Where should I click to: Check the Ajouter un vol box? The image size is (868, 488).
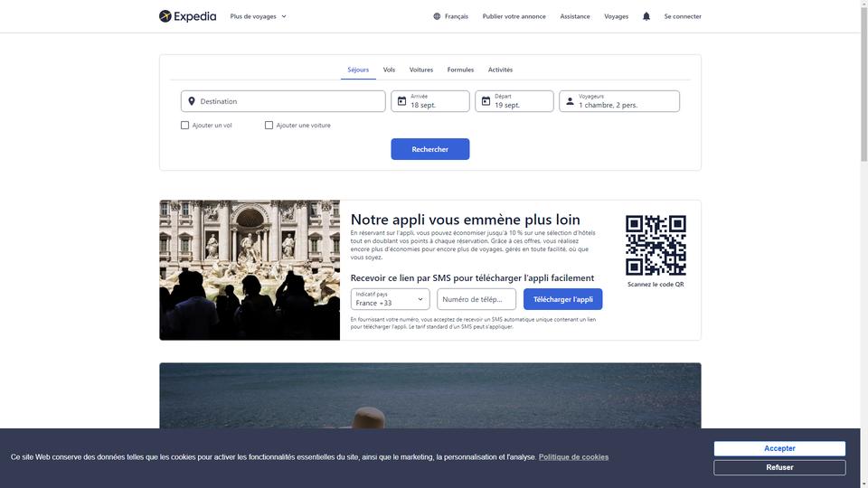[184, 125]
